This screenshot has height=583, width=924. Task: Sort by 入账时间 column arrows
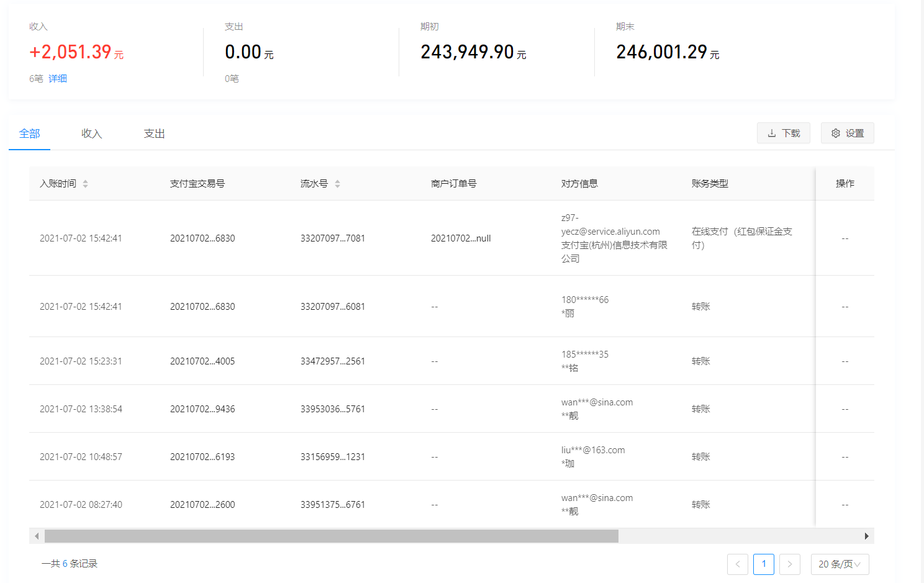coord(86,184)
